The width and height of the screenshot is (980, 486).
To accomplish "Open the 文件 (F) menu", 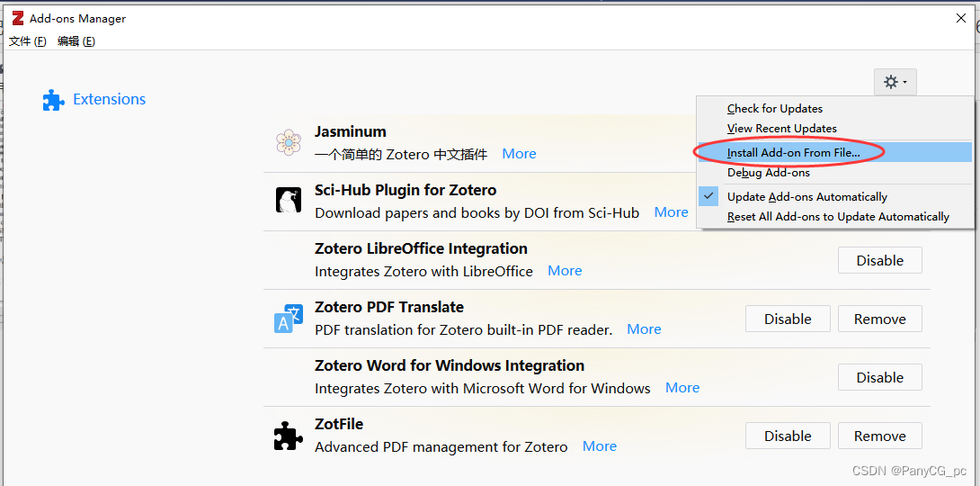I will [28, 41].
